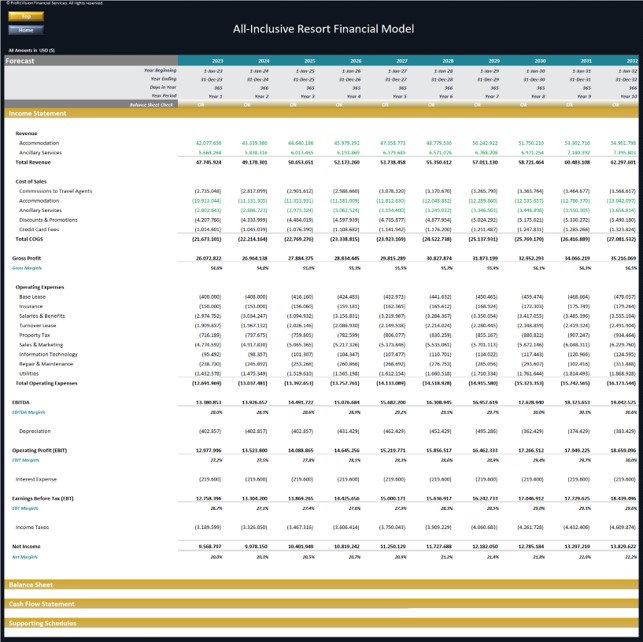This screenshot has width=643, height=642.
Task: Select the 2023 Net Income value
Action: [210, 546]
